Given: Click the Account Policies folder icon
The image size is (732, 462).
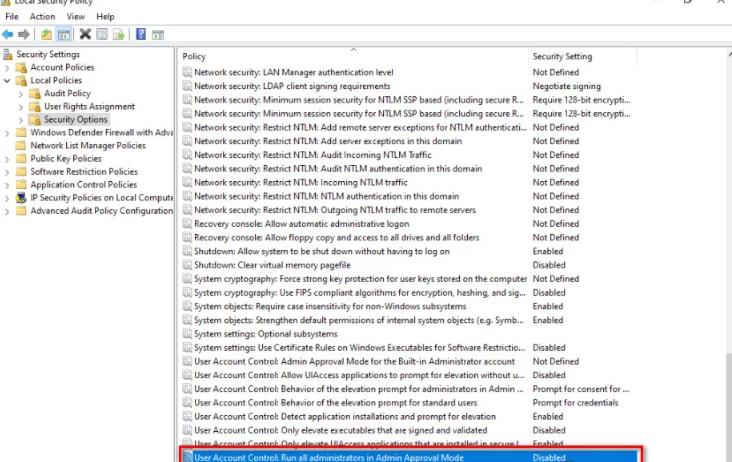Looking at the screenshot, I should point(21,67).
